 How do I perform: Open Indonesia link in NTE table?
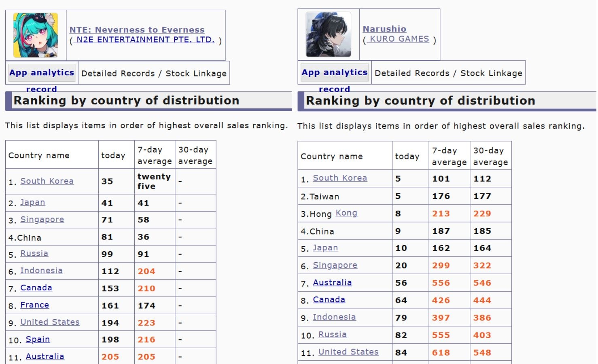tap(41, 270)
